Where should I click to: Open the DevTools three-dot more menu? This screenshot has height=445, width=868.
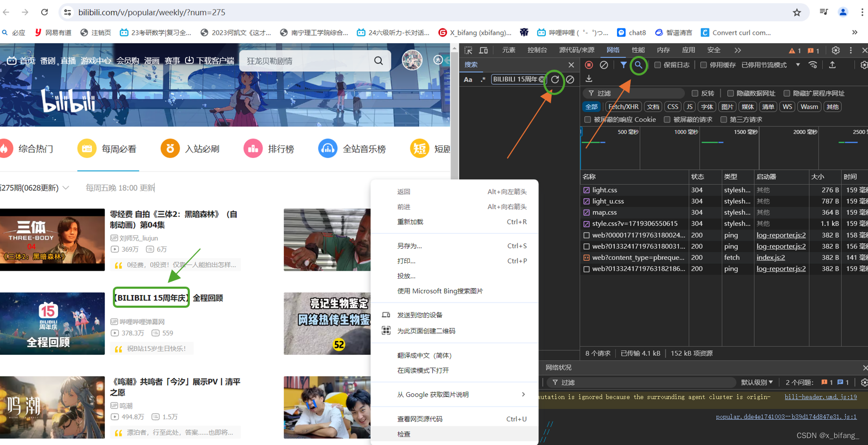pyautogui.click(x=851, y=50)
